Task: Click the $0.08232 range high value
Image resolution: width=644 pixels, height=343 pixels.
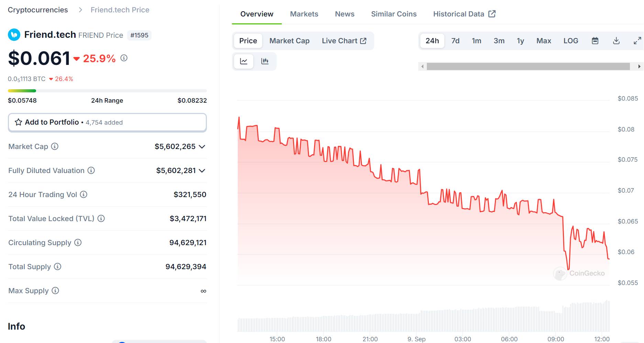Action: point(192,101)
